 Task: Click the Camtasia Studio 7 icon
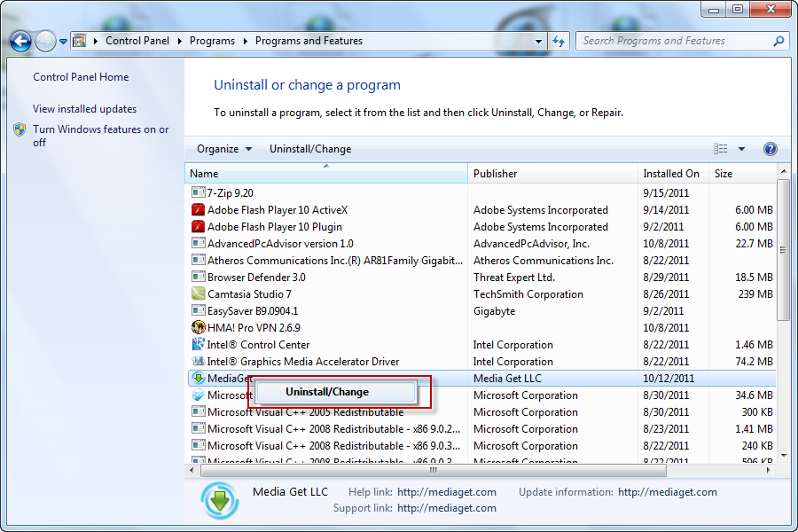click(198, 293)
